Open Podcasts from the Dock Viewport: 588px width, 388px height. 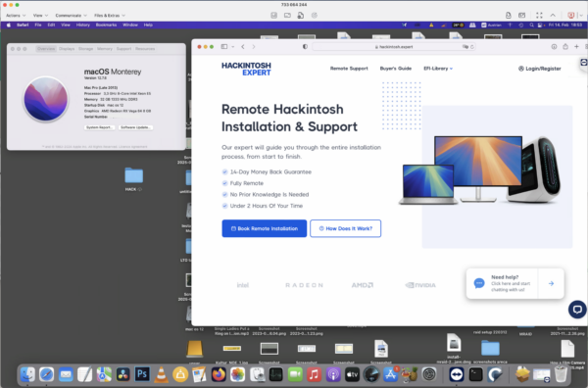point(333,374)
